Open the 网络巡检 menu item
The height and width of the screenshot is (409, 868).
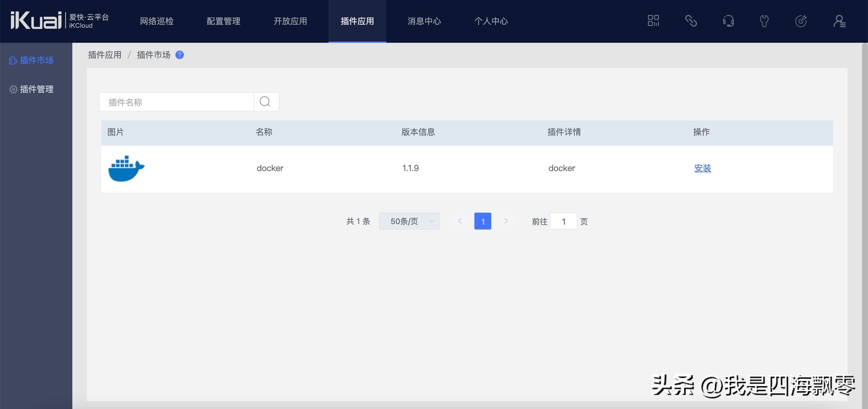(x=156, y=21)
